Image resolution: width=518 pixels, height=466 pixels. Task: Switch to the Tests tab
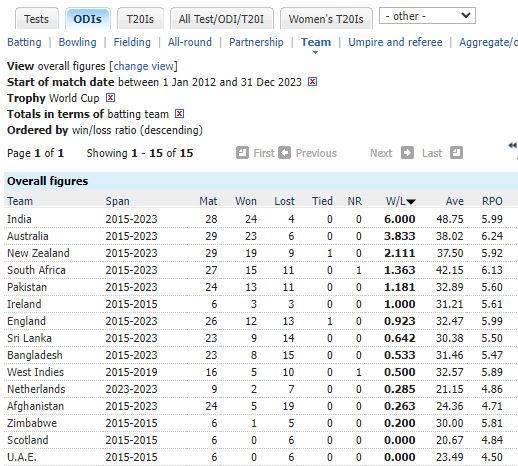pyautogui.click(x=36, y=19)
